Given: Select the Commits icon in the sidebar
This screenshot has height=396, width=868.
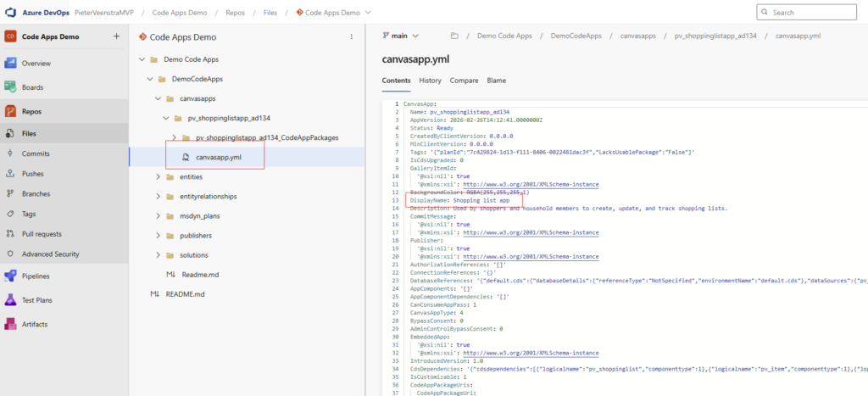Looking at the screenshot, I should 10,153.
